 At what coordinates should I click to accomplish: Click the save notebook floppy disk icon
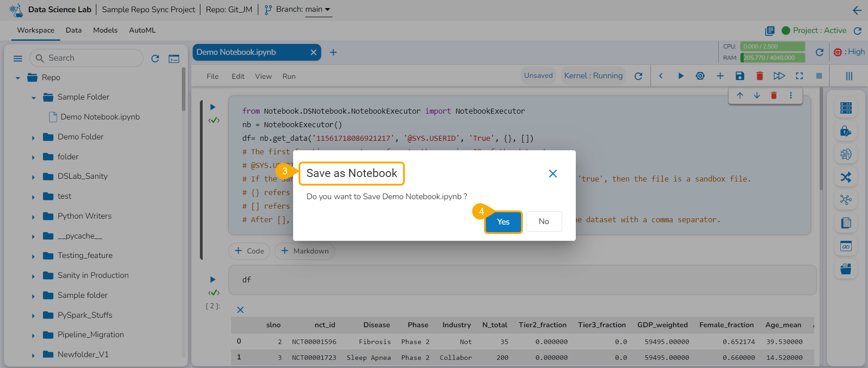click(x=740, y=76)
